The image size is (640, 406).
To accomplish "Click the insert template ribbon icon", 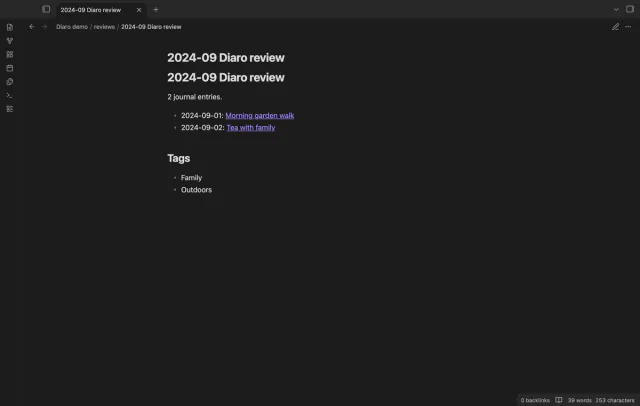I will pos(10,82).
